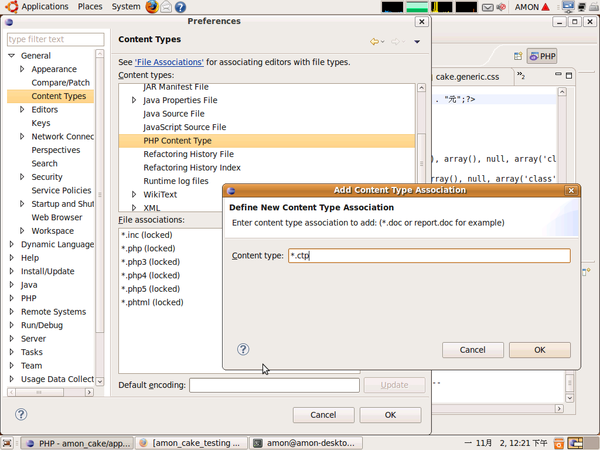Click the back arrow in Content Types header
The height and width of the screenshot is (450, 600).
[374, 41]
